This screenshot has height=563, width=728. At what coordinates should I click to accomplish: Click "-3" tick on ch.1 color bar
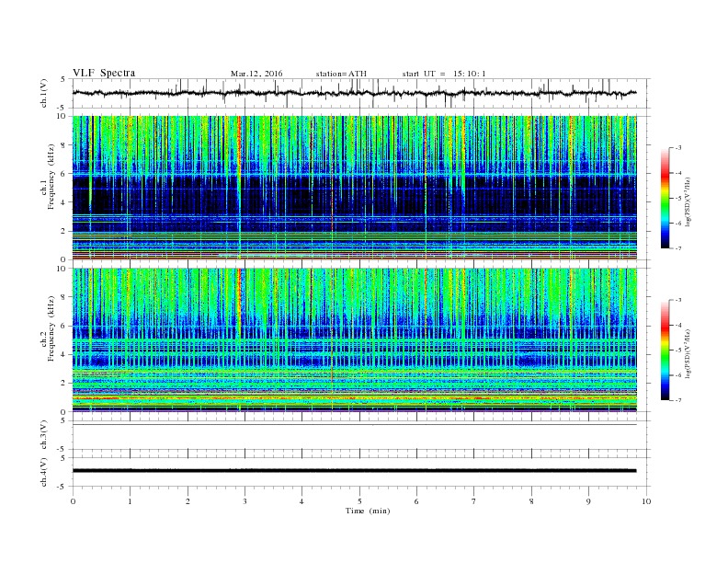678,148
